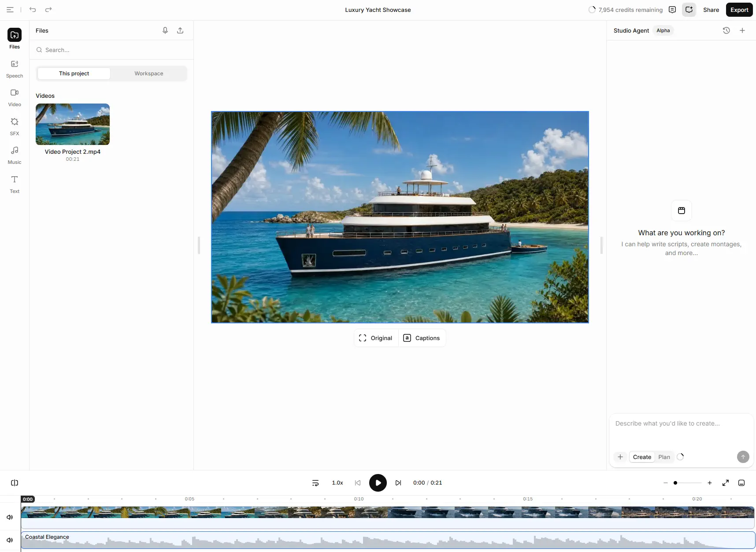The image size is (756, 552).
Task: Redo the last action
Action: [48, 10]
